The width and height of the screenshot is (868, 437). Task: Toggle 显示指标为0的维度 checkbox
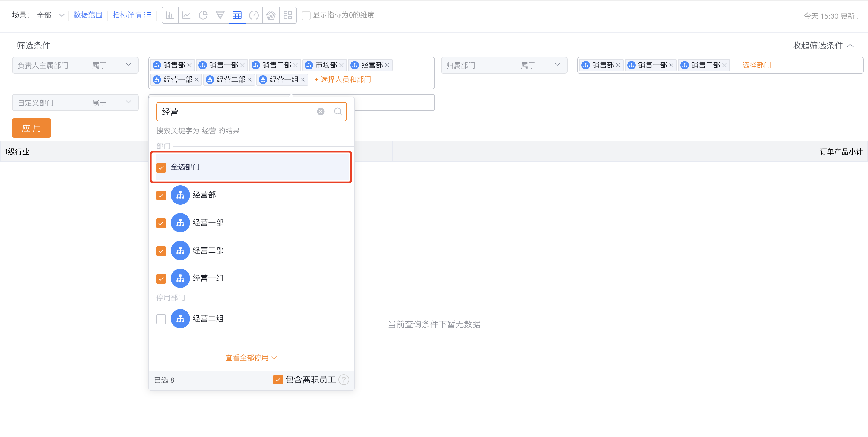pyautogui.click(x=306, y=15)
